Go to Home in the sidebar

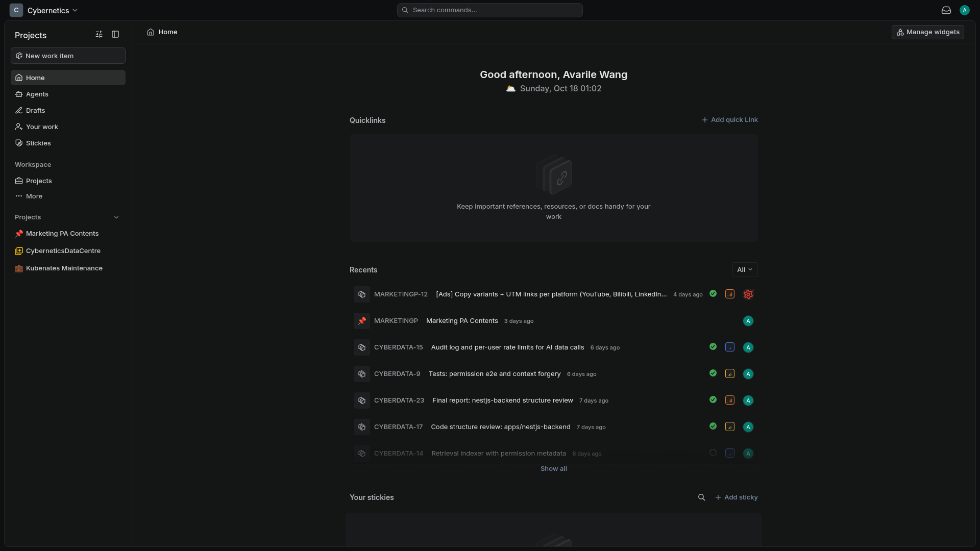[68, 78]
